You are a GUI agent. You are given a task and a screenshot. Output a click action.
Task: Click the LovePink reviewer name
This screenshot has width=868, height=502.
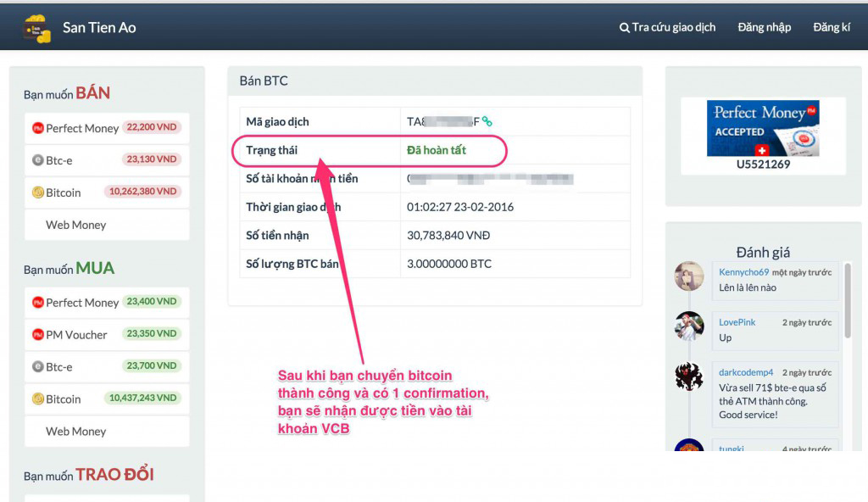(x=737, y=322)
